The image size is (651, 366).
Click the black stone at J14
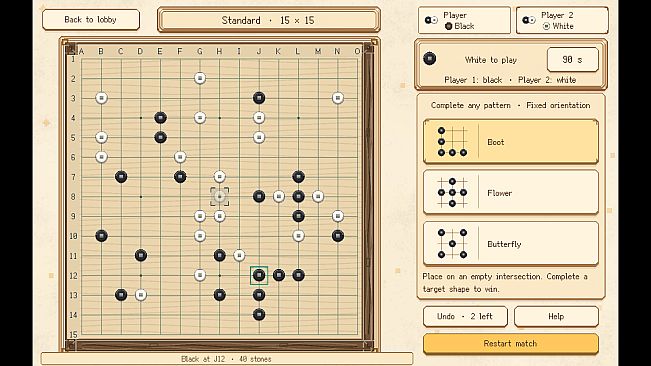[259, 315]
